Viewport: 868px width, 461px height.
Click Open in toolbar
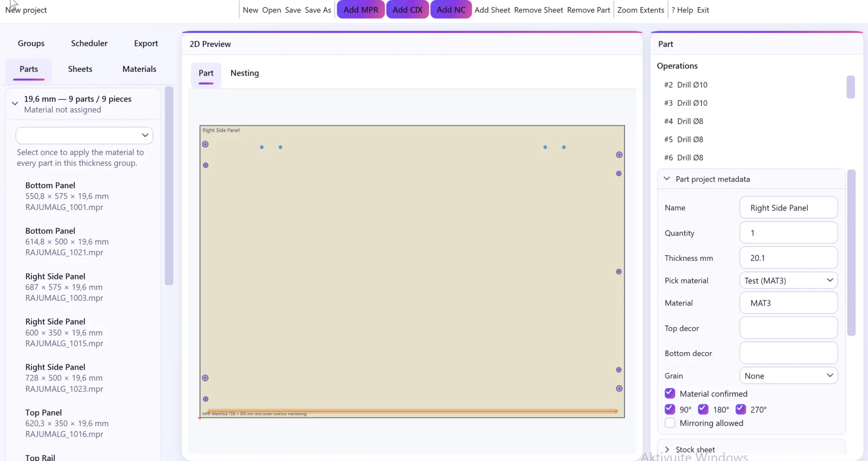click(271, 10)
